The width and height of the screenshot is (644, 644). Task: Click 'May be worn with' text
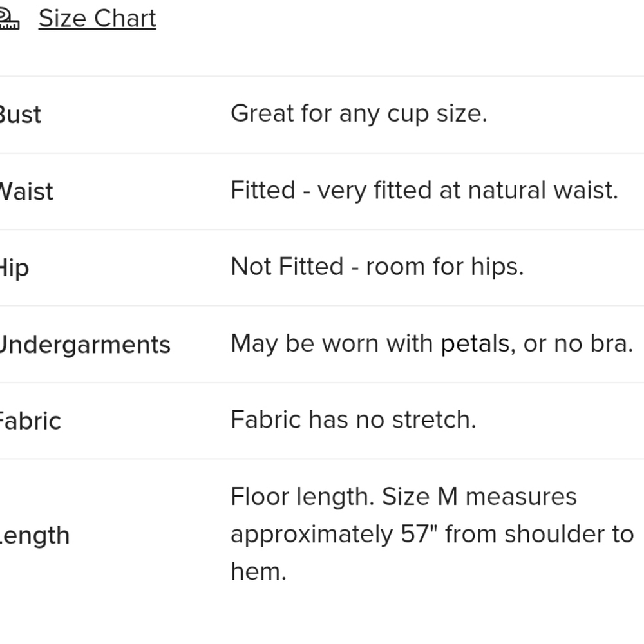tap(332, 344)
